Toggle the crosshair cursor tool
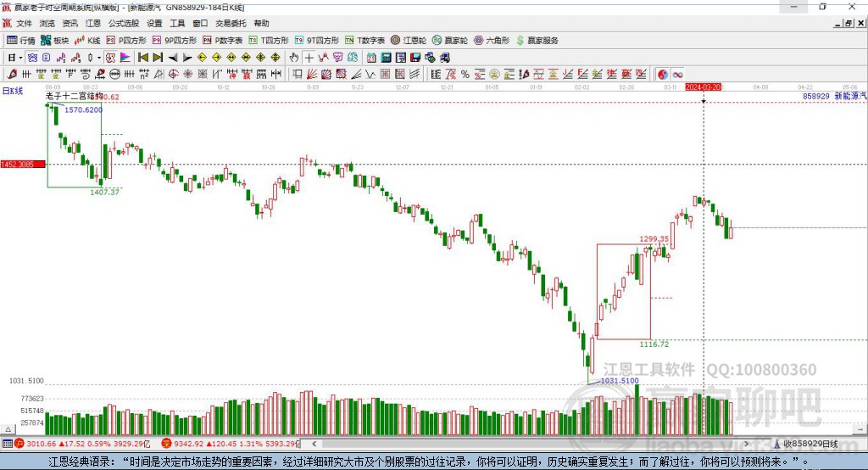 [x=309, y=58]
